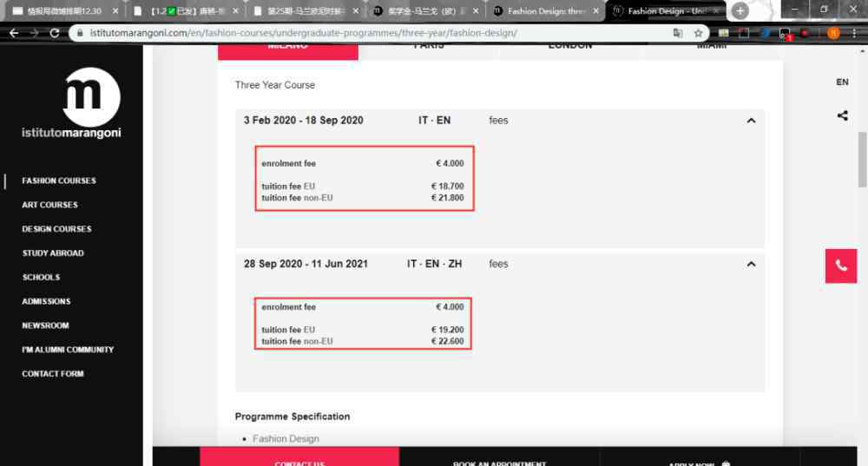
Task: Close the 'Fashion Design: three' tab
Action: pyautogui.click(x=595, y=11)
